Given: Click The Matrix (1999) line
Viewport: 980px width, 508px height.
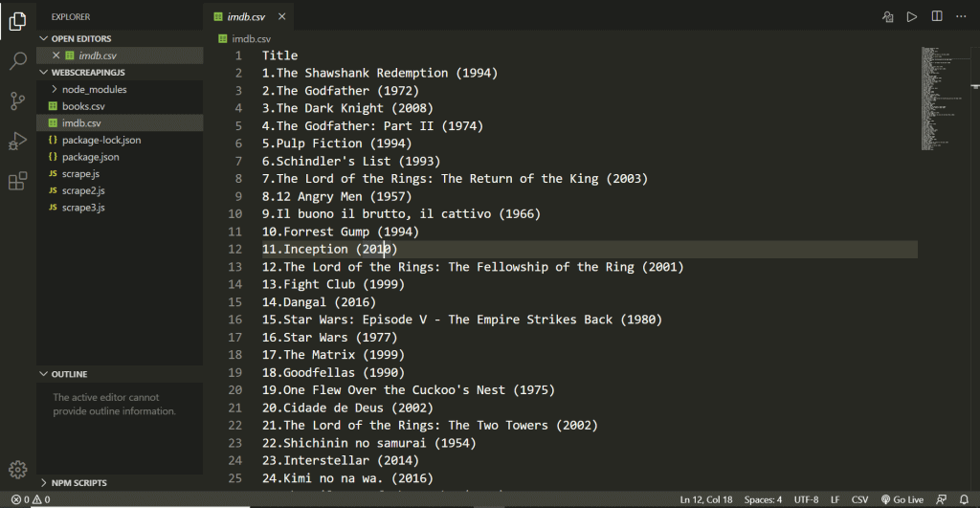Looking at the screenshot, I should click(333, 355).
